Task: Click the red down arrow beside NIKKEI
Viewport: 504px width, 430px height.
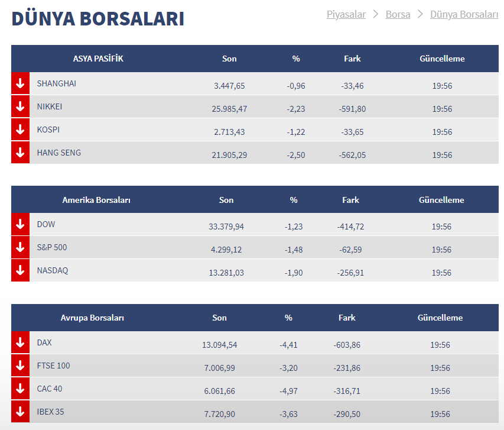Action: 20,107
